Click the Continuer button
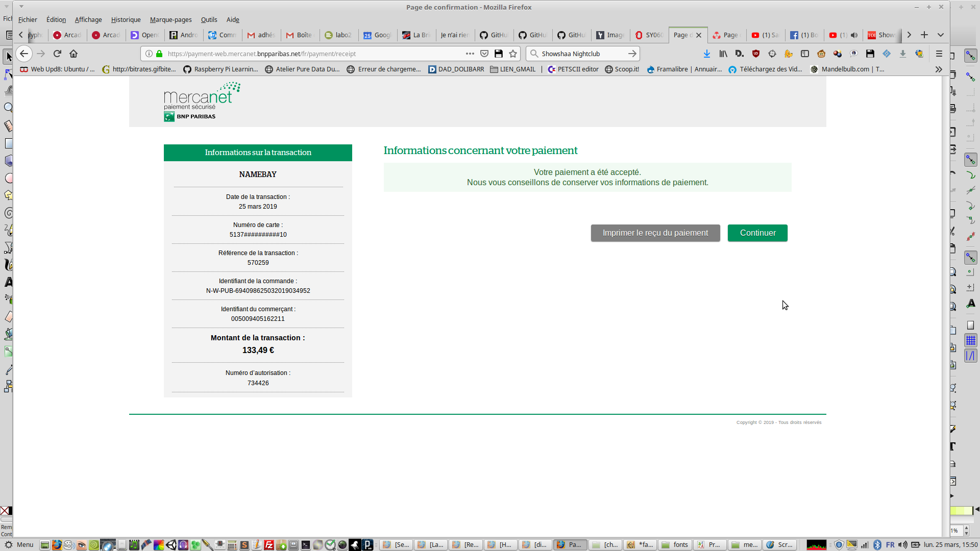 [x=757, y=233]
